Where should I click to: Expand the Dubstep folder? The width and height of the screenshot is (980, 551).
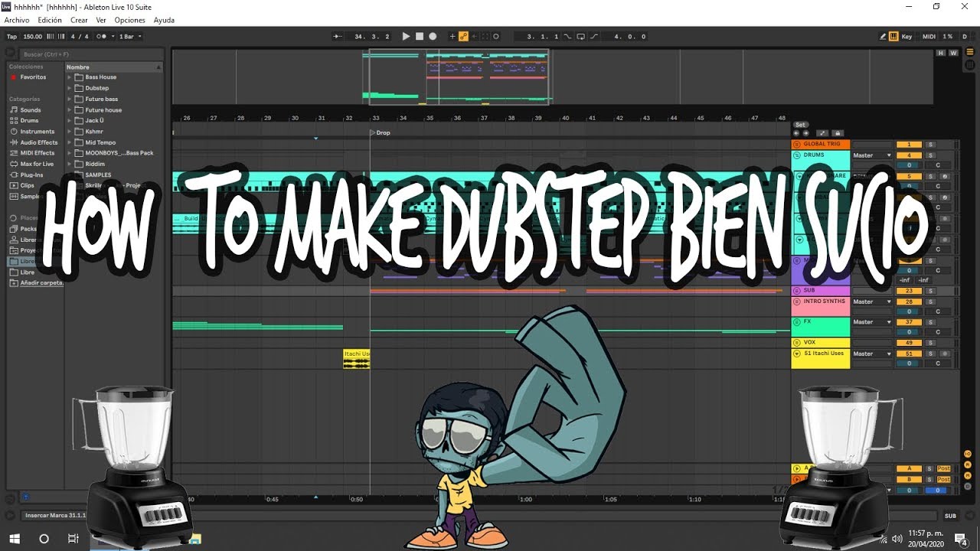69,88
